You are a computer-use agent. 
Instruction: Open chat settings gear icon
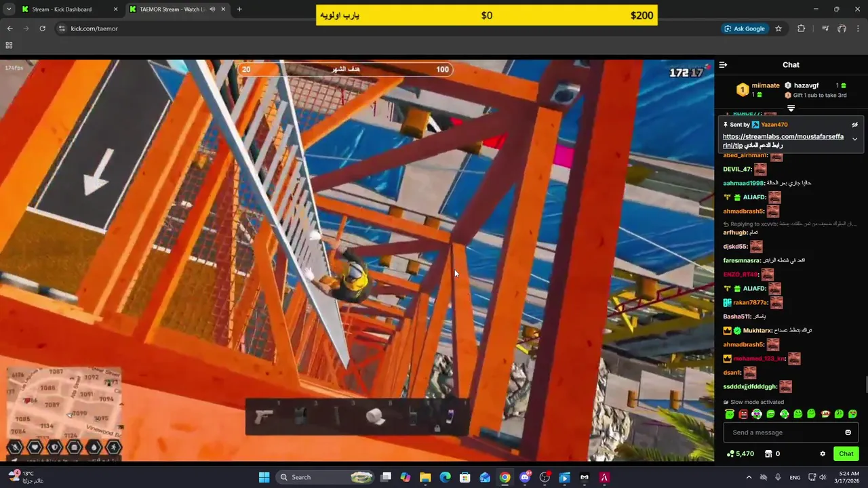coord(823,453)
